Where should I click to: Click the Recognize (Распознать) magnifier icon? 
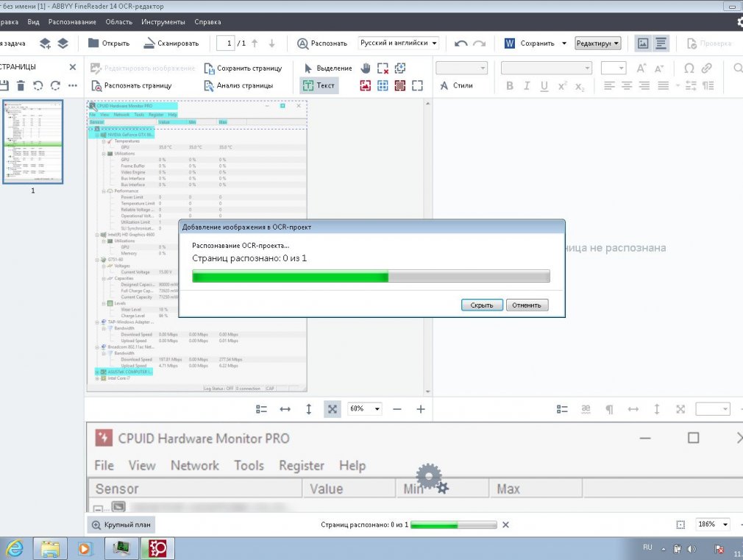pos(302,43)
